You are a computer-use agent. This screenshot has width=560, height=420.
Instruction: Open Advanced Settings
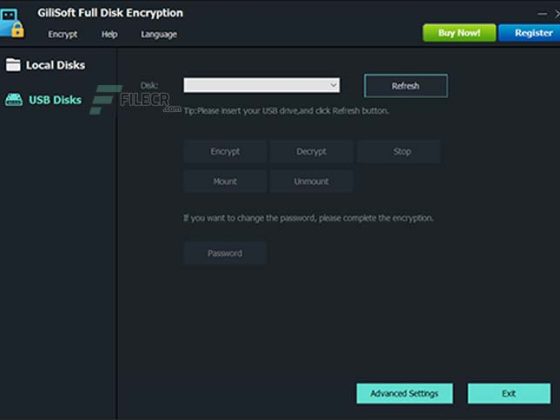404,394
